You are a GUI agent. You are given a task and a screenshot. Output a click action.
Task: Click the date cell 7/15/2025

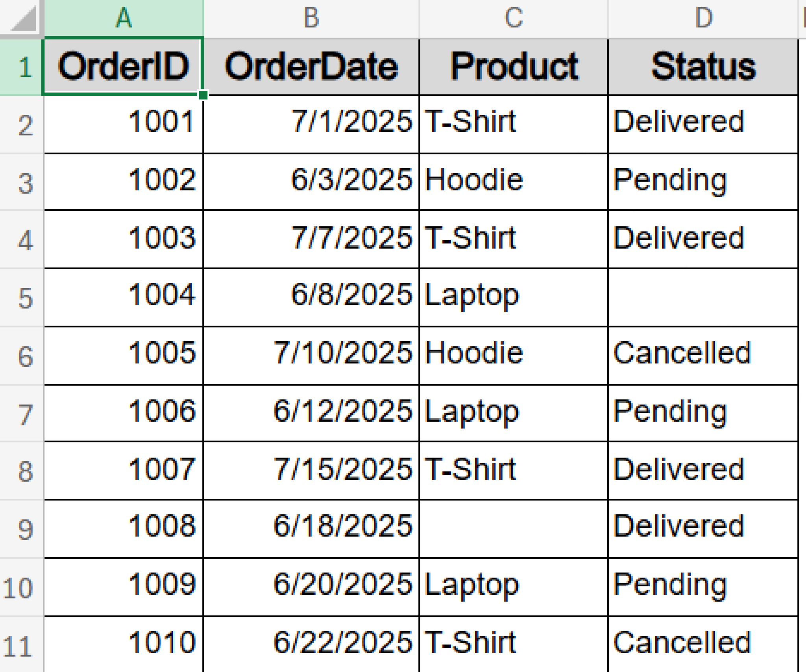[x=311, y=471]
